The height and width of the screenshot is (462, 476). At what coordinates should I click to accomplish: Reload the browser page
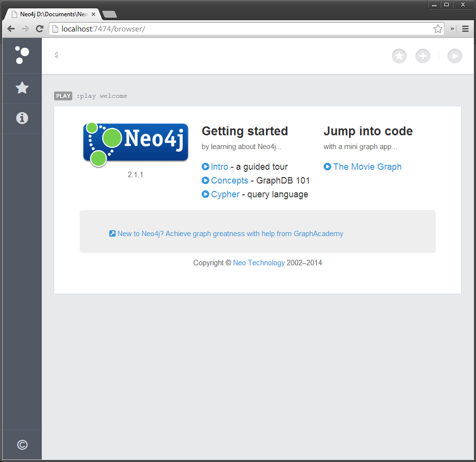[40, 29]
